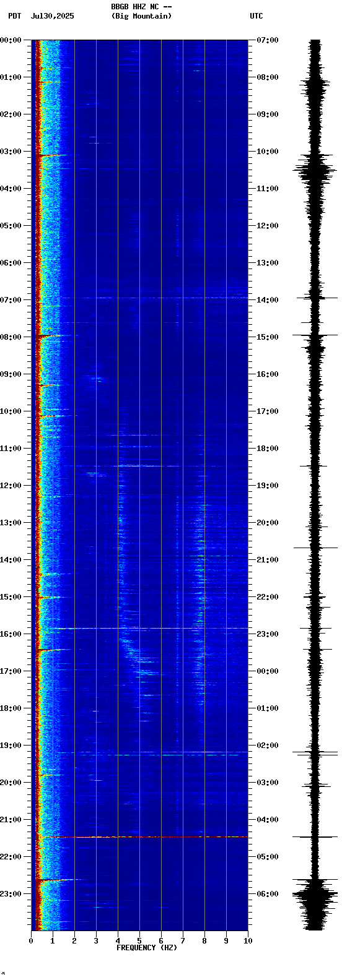Click the station title 'BBGB HHZ NC --'

[141, 7]
